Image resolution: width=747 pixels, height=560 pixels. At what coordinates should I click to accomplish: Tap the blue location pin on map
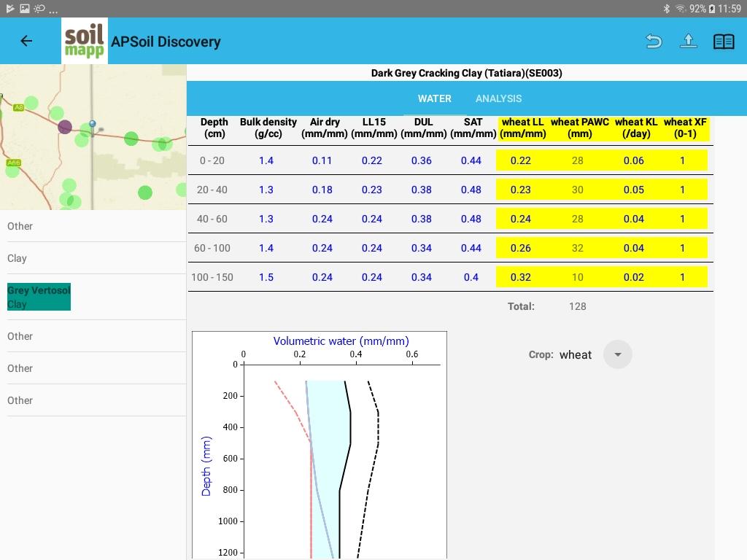point(93,125)
